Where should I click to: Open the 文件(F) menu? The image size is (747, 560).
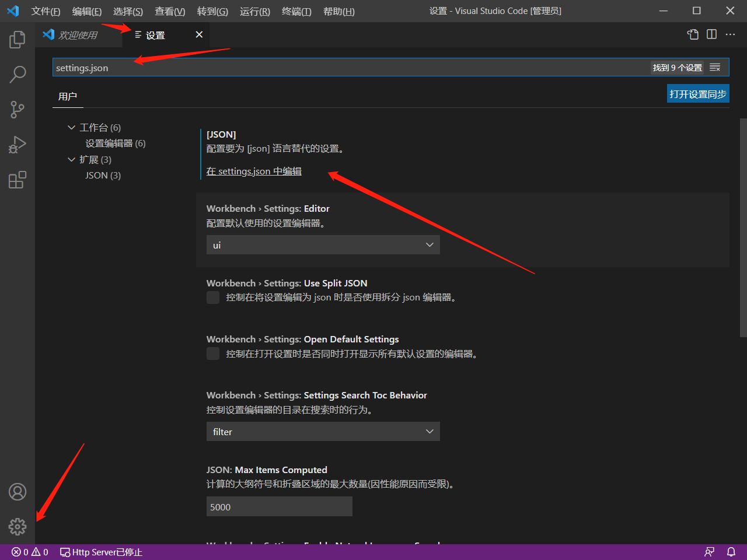click(46, 12)
